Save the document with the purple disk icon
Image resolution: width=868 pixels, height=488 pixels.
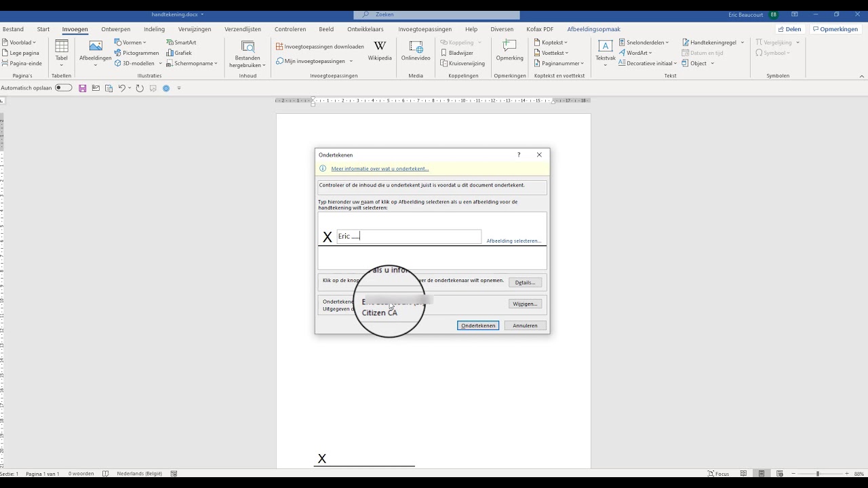point(83,88)
